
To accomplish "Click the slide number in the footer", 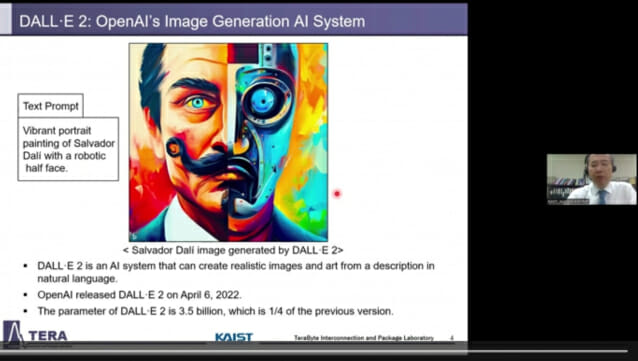I will point(452,338).
